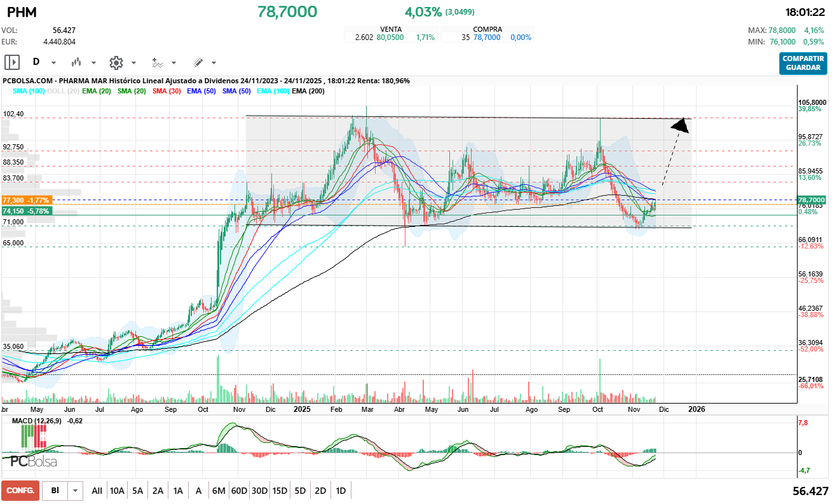The width and height of the screenshot is (837, 504).
Task: Toggle the side panel icon
Action: 12,62
